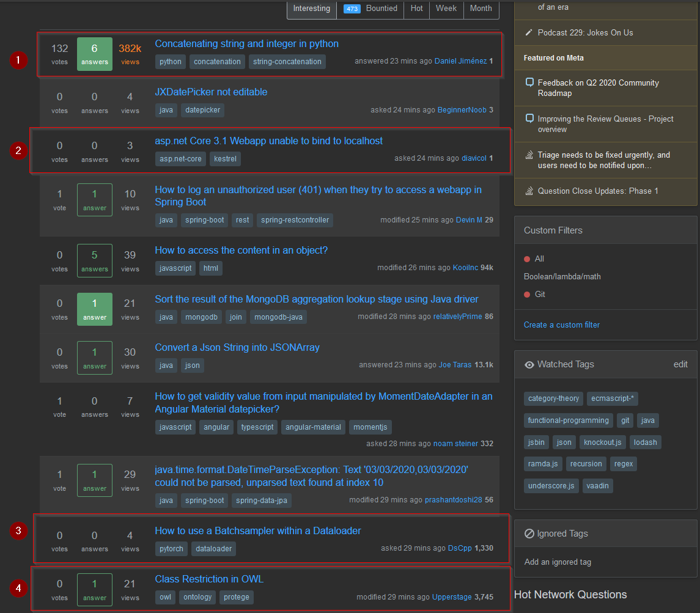
Task: Select the Git custom filter
Action: (540, 294)
